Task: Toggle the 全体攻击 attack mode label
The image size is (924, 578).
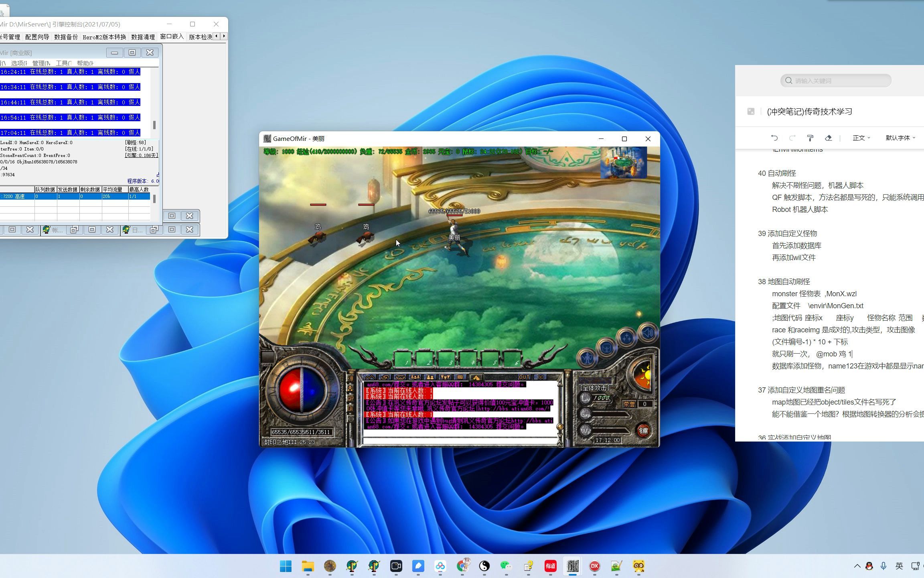Action: [x=595, y=388]
